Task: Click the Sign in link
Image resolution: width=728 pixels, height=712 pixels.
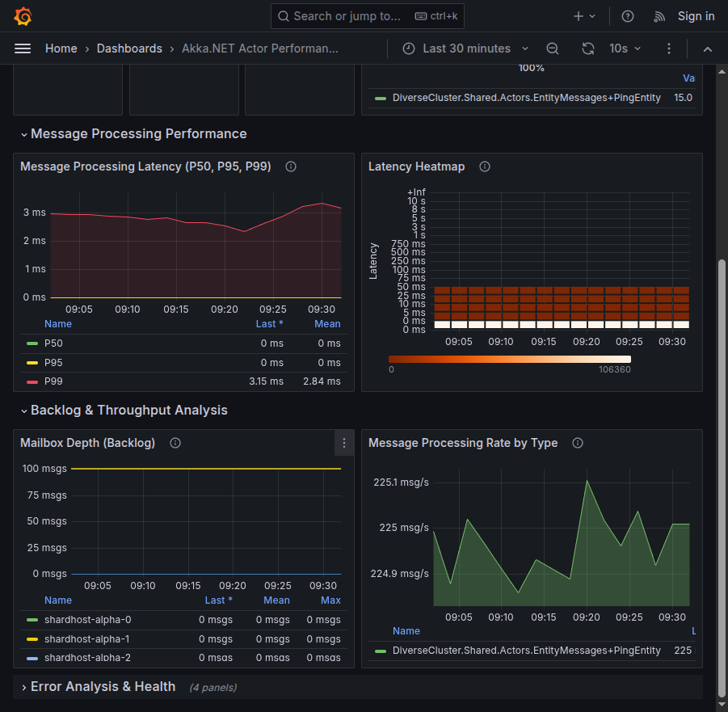Action: coord(696,16)
